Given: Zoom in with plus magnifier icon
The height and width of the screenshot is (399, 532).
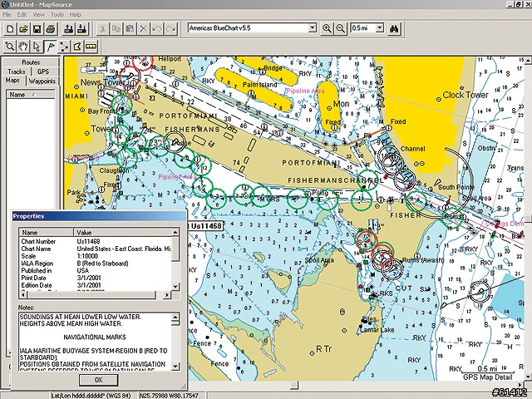Looking at the screenshot, I should (x=327, y=28).
